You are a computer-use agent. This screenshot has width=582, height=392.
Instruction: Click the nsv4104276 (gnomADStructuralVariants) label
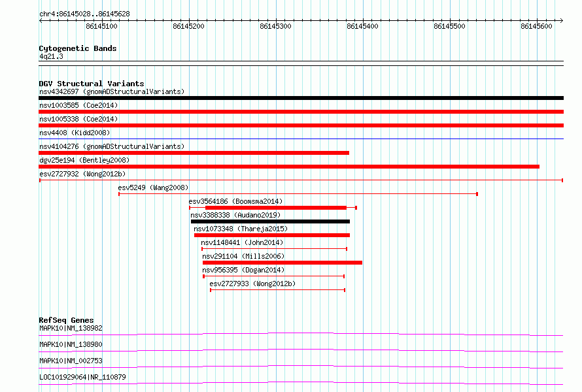(x=112, y=146)
